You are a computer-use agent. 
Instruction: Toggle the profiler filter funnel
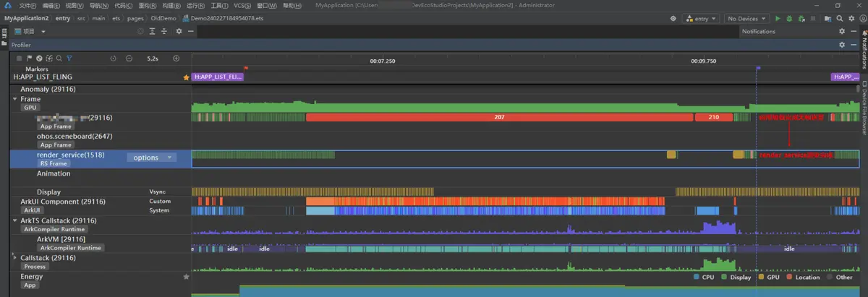pos(69,58)
